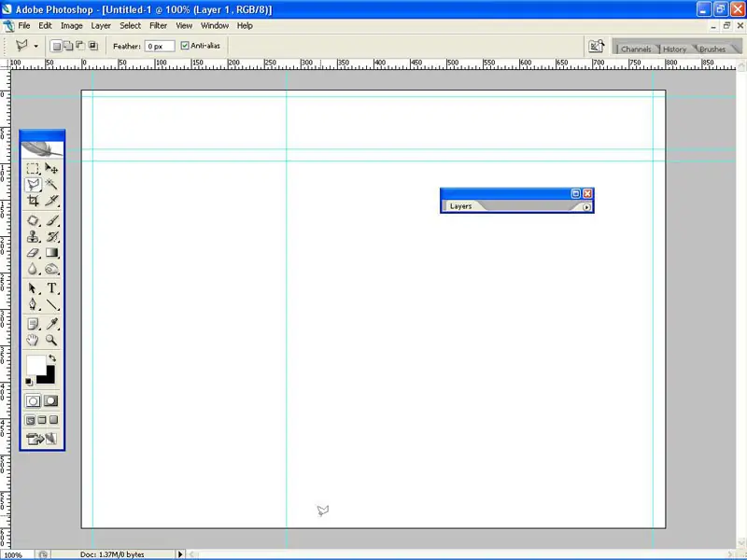Select the Slice tool
This screenshot has height=560, width=747.
tap(51, 201)
